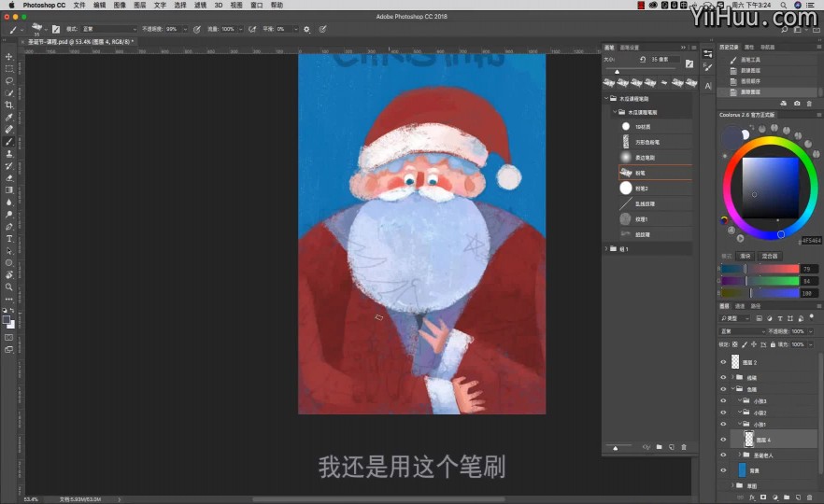Screen dimensions: 824x504
Task: Create new document from state icon
Action: tap(784, 104)
